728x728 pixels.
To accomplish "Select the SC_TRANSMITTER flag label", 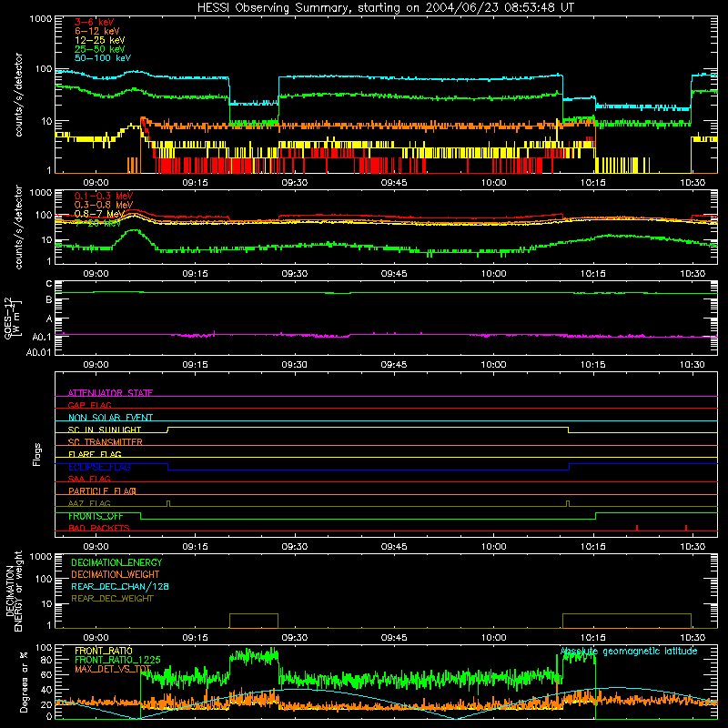I will (105, 442).
